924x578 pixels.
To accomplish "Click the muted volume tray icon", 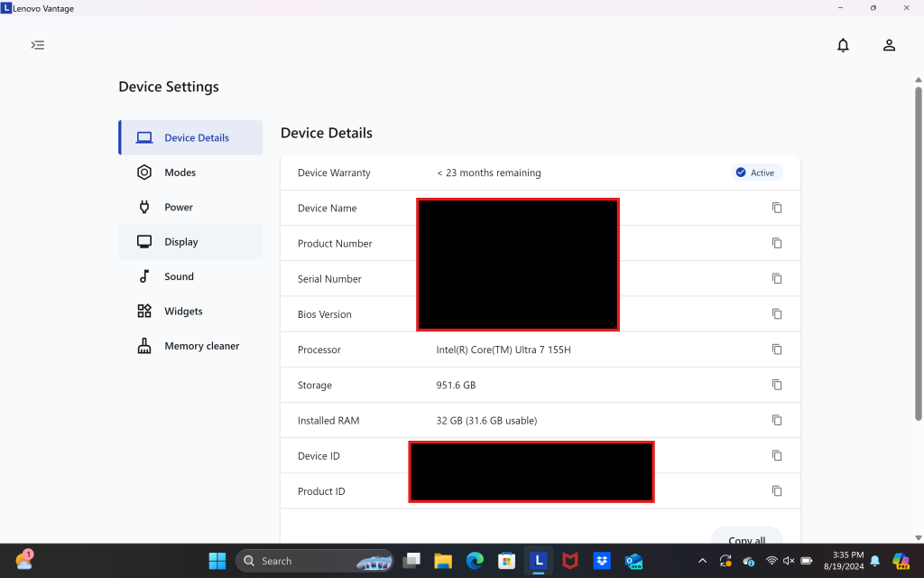I will (x=789, y=561).
